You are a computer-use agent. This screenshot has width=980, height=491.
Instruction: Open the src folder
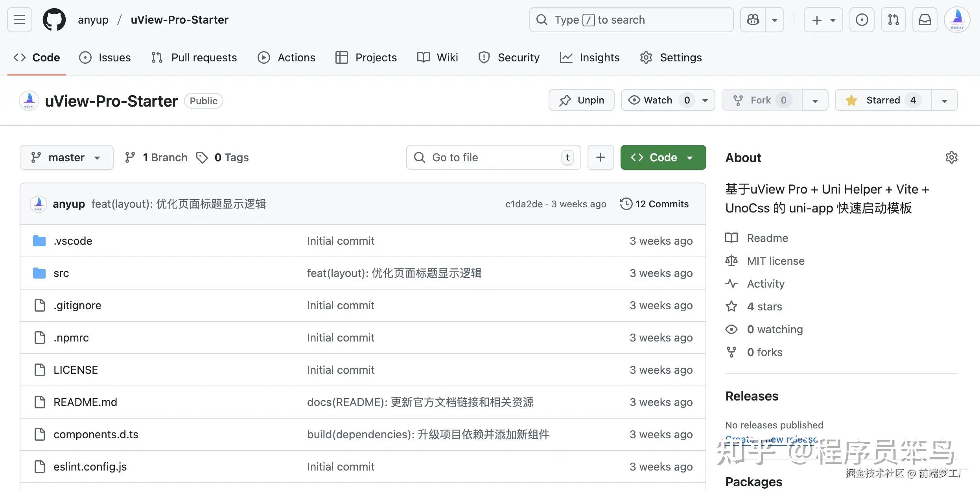(x=61, y=273)
